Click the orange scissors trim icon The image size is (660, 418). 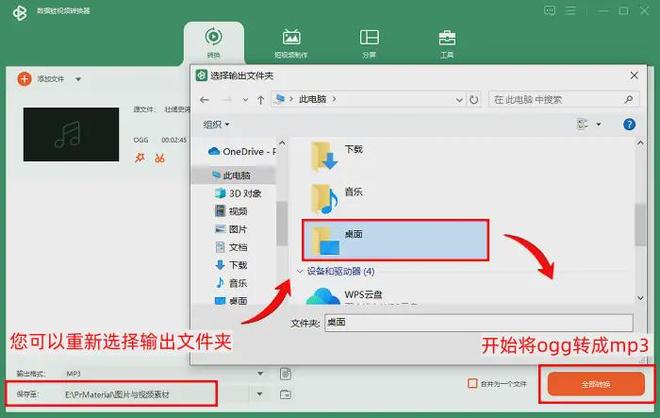[160, 158]
